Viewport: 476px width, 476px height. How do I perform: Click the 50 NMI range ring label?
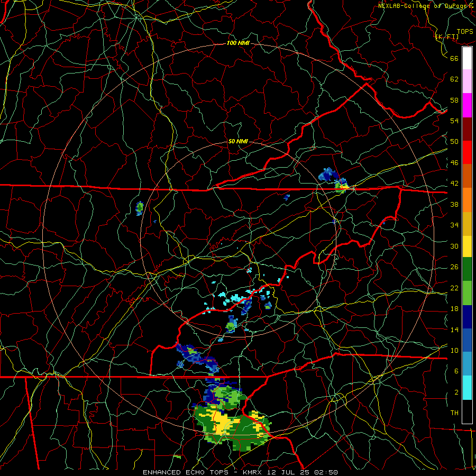tap(238, 141)
